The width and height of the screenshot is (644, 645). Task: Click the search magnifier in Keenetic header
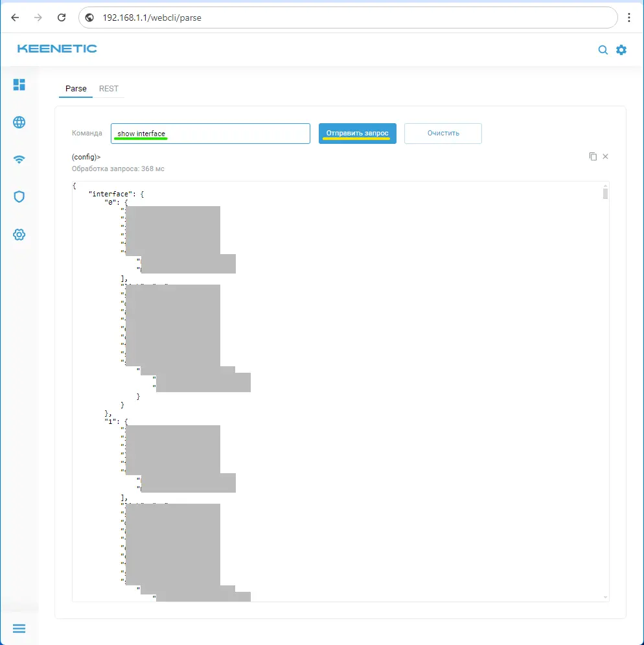click(603, 50)
